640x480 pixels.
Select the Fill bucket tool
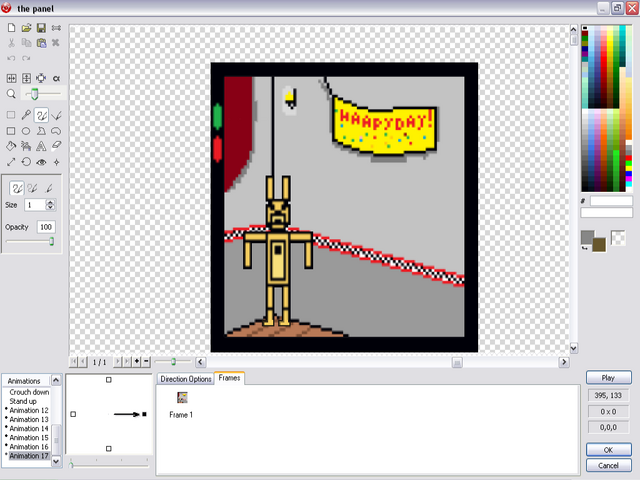pos(11,146)
